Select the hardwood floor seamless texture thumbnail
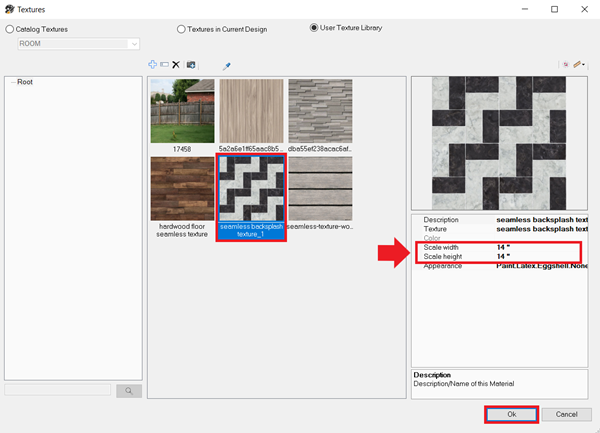Screen dimensions: 600x433 [183, 189]
